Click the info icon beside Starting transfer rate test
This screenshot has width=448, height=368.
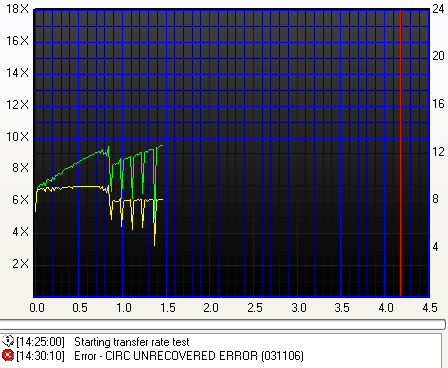coord(8,341)
